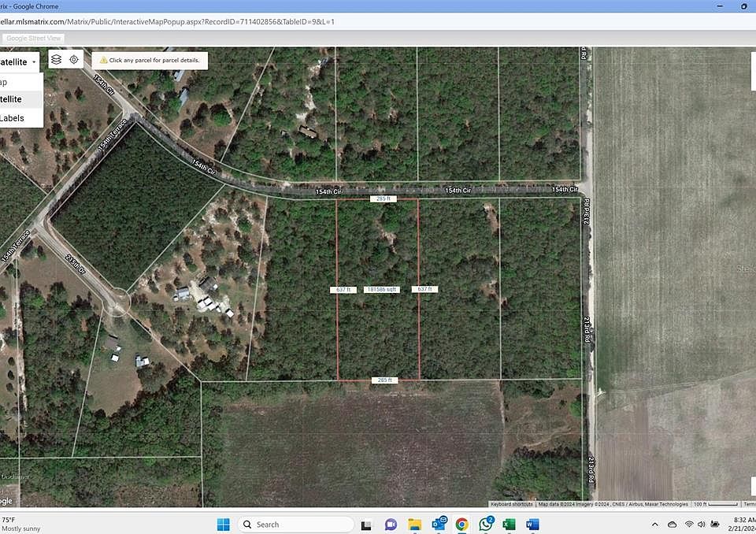The image size is (756, 534).
Task: Open the Wi-Fi network tray icon
Action: coord(690,525)
